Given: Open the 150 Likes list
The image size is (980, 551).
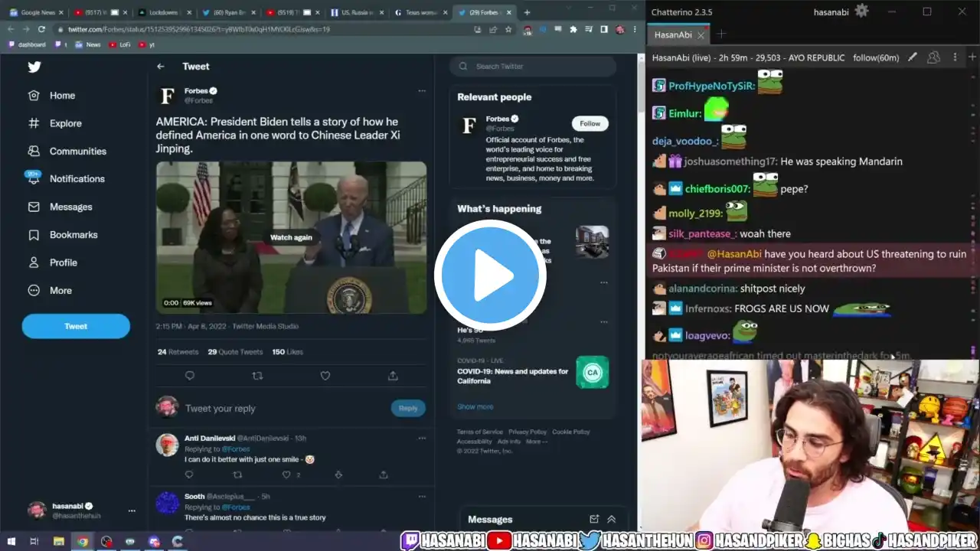Looking at the screenshot, I should pos(288,352).
